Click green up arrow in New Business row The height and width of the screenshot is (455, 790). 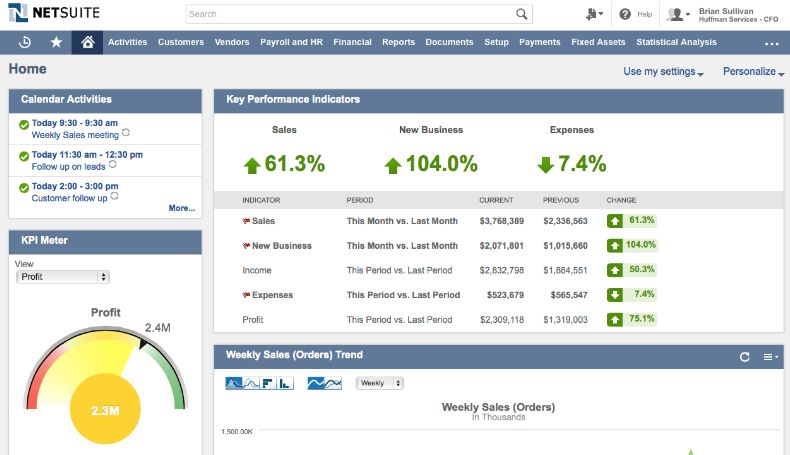[615, 245]
